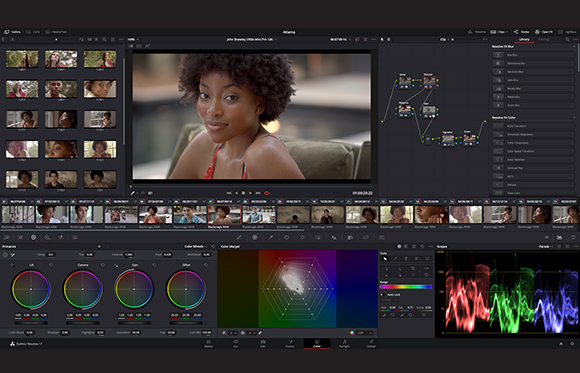Toggle the LUTs panel
This screenshot has height=373, width=580.
click(33, 32)
